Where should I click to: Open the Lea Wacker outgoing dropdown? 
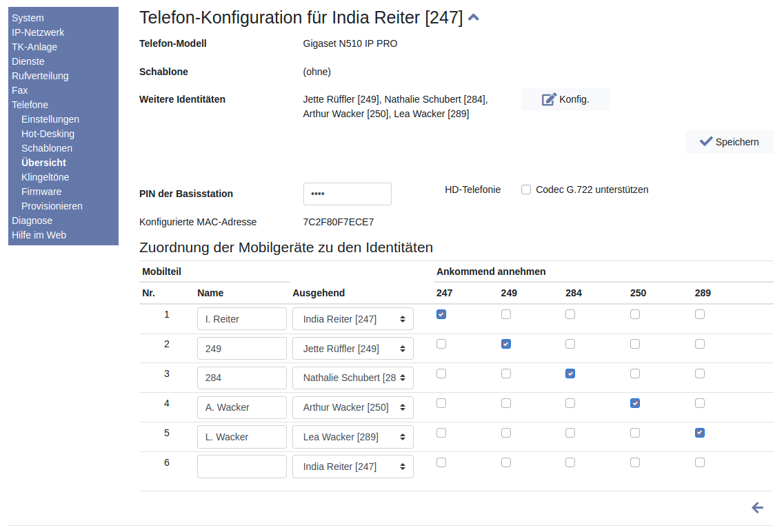point(352,437)
